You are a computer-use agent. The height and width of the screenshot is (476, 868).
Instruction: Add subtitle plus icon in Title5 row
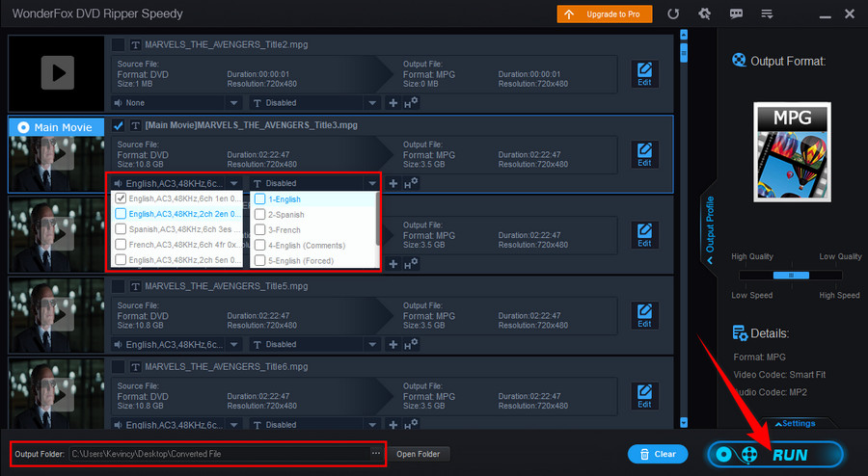pyautogui.click(x=393, y=344)
